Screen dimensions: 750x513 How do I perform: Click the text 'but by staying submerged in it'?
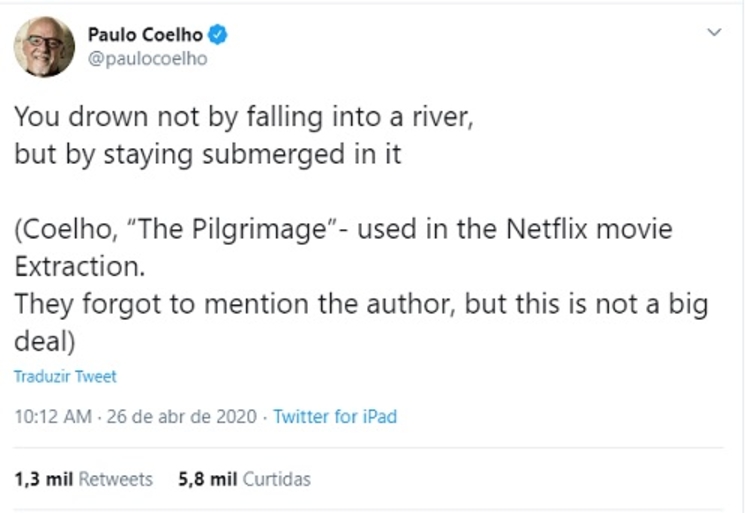207,157
